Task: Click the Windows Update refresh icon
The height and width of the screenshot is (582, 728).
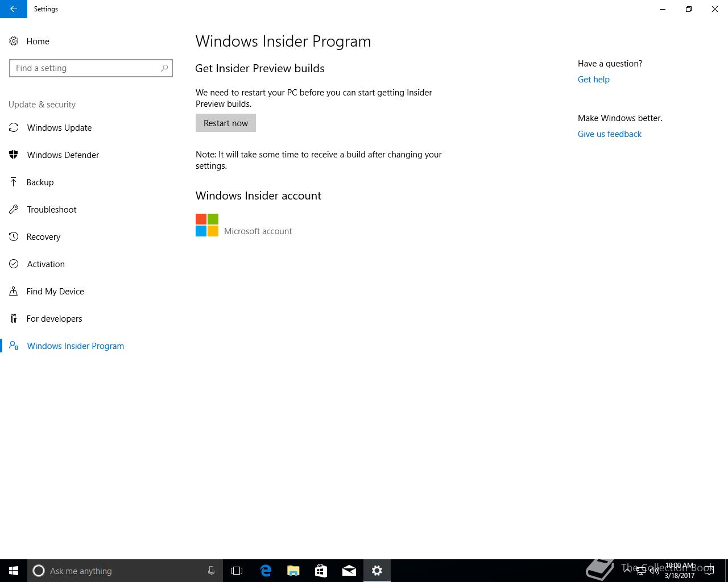Action: pyautogui.click(x=14, y=127)
